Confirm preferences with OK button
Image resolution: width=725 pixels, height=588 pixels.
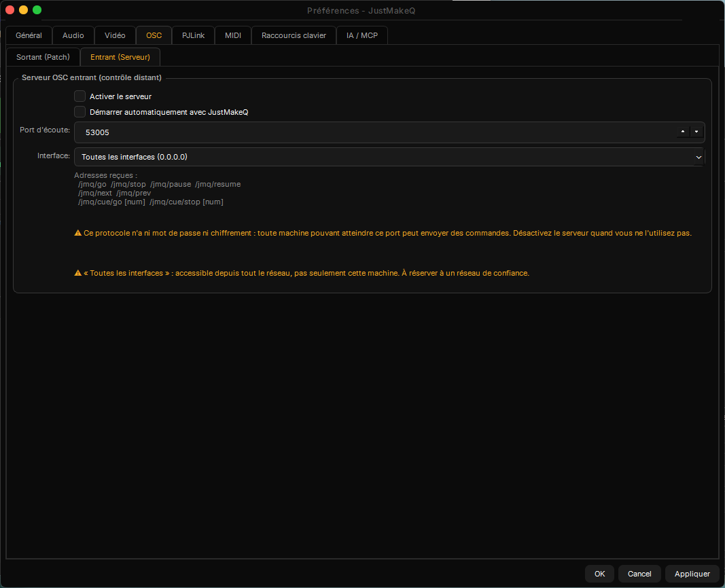pyautogui.click(x=600, y=574)
